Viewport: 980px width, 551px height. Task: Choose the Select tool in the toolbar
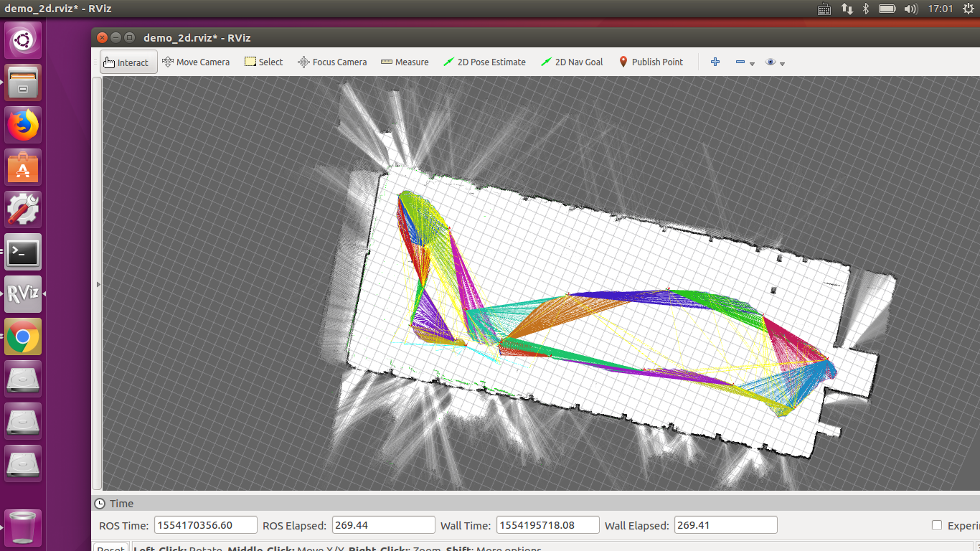[263, 62]
